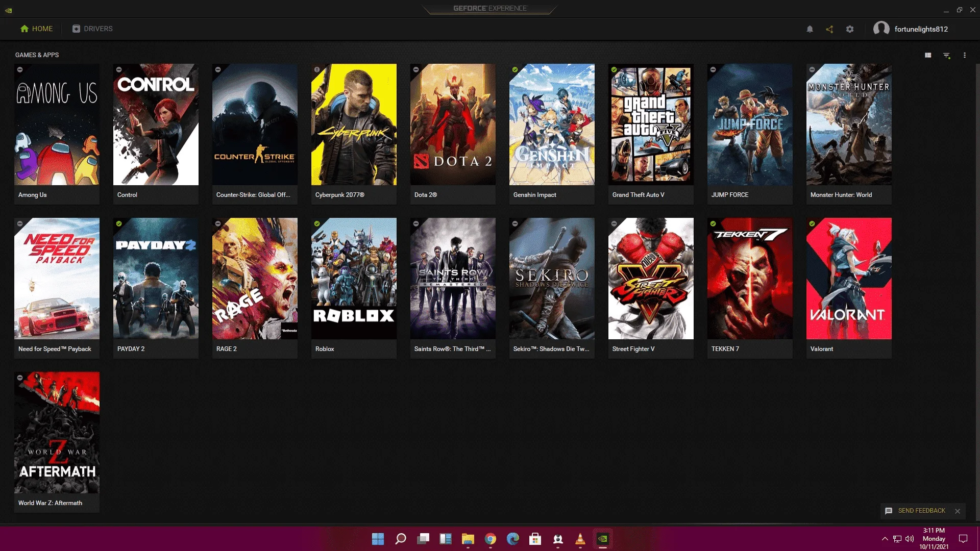
Task: Select the JUMP FORCE game cover
Action: click(750, 124)
